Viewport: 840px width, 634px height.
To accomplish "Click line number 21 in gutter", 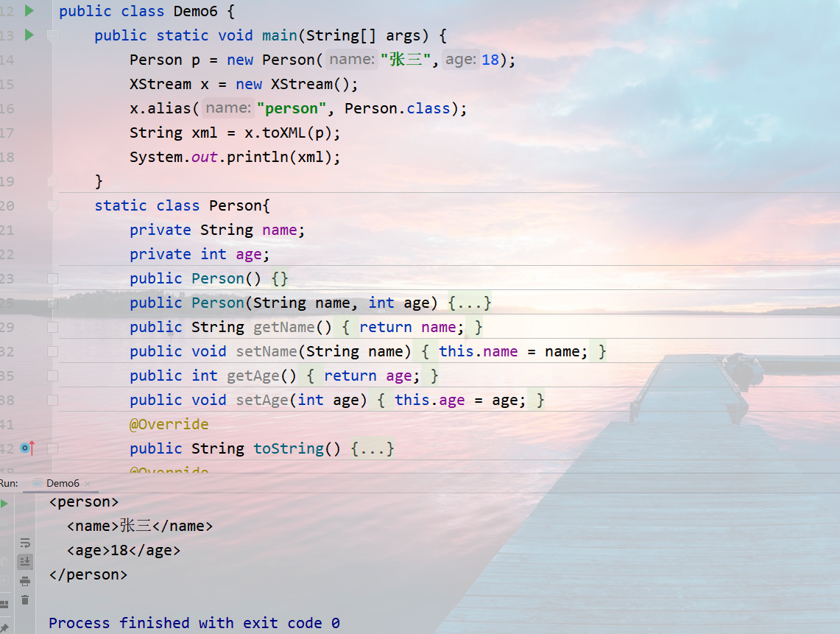I will pos(7,230).
